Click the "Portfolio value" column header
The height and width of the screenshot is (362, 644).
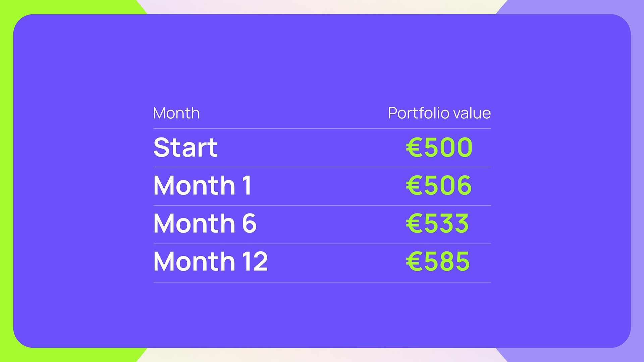439,113
